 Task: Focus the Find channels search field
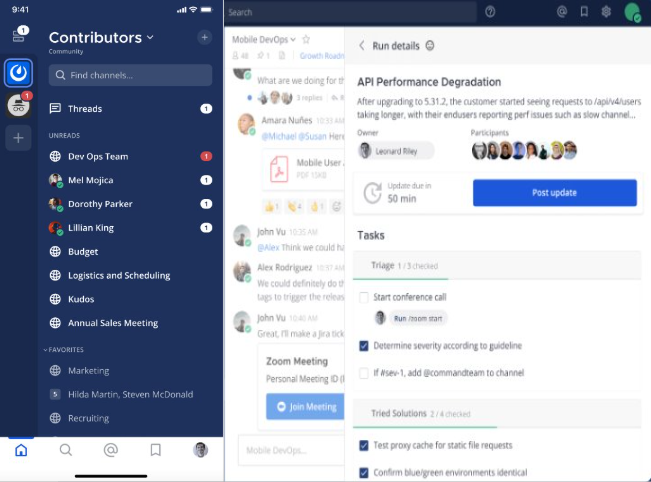130,75
